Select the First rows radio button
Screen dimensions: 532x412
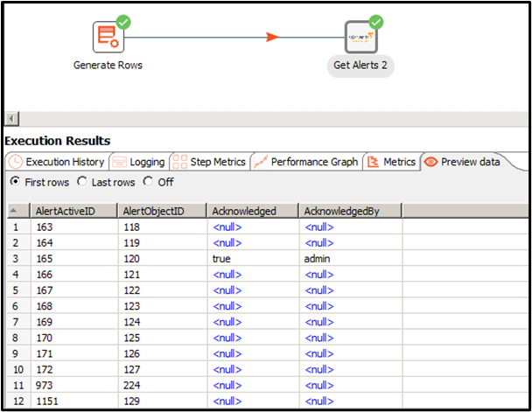coord(14,182)
